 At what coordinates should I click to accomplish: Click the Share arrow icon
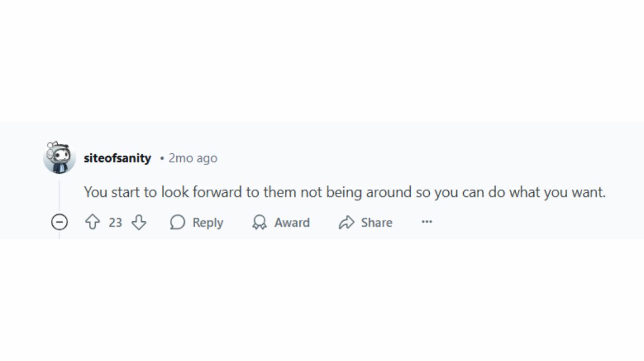[347, 222]
